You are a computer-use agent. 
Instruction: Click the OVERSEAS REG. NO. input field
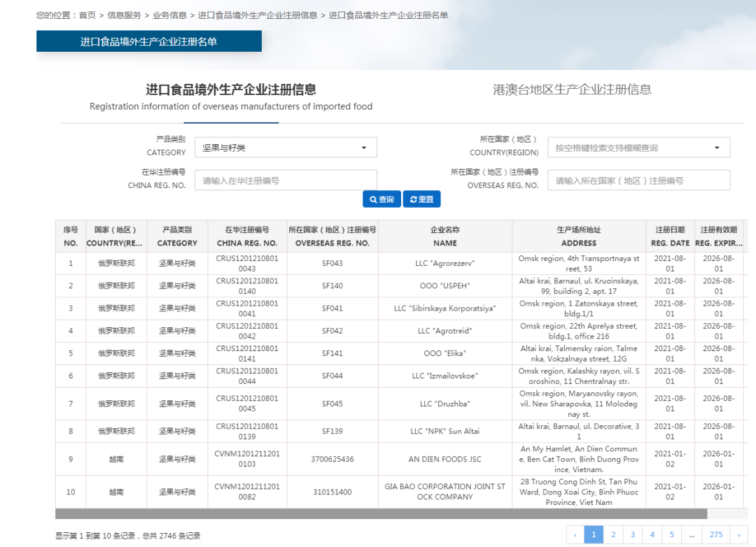pyautogui.click(x=638, y=180)
